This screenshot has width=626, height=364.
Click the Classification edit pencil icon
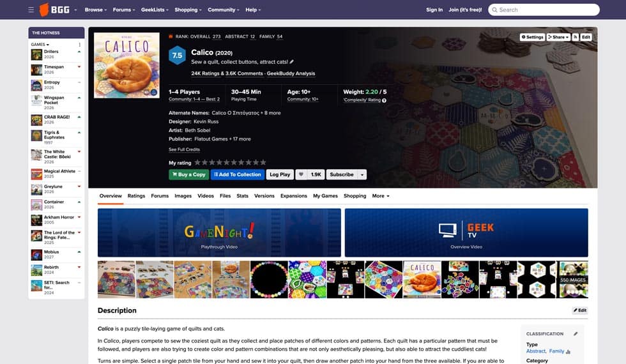(x=576, y=333)
